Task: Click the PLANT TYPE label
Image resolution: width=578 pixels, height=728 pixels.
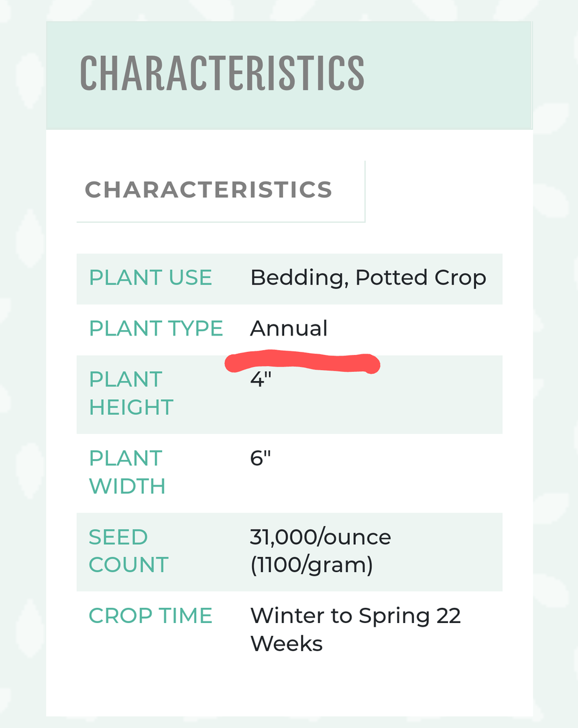Action: click(156, 328)
